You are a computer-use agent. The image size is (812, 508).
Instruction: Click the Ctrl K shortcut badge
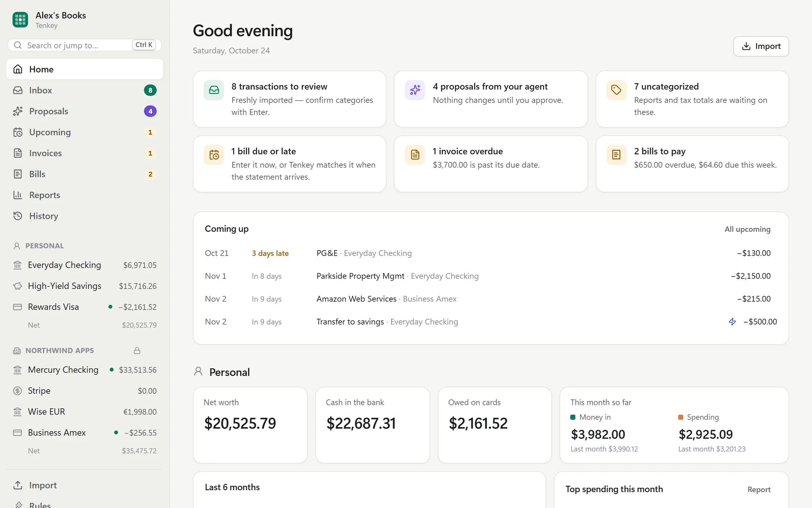[144, 45]
